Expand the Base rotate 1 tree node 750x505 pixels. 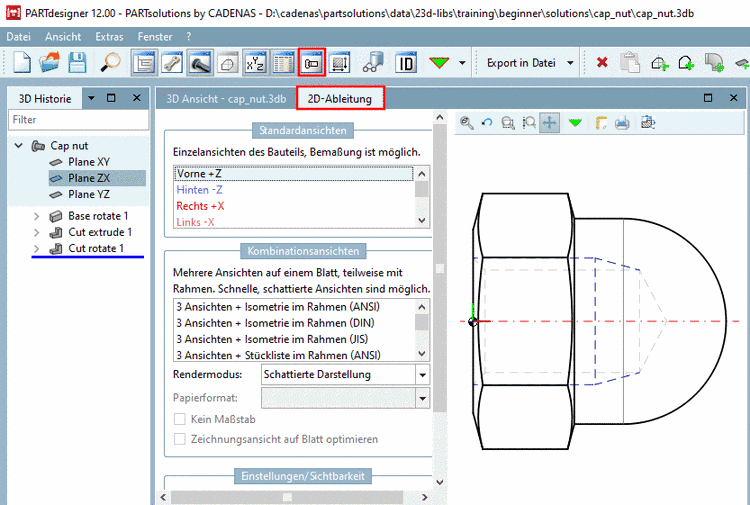tap(37, 216)
